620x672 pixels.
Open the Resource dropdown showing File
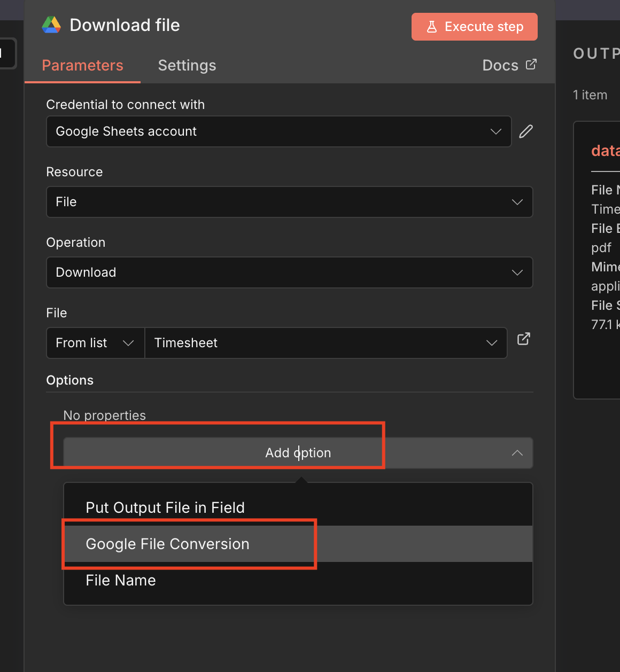pos(289,202)
